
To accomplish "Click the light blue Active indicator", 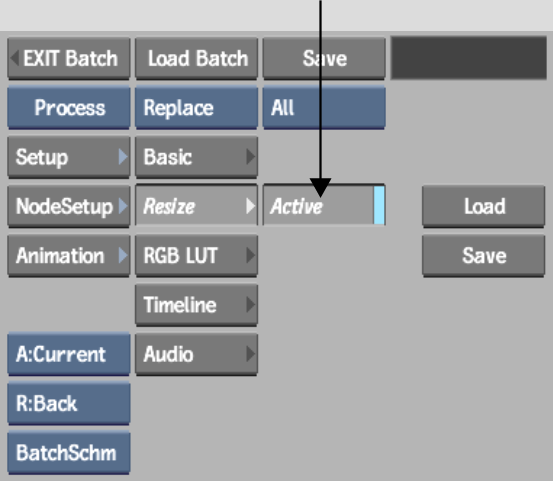I will [379, 205].
